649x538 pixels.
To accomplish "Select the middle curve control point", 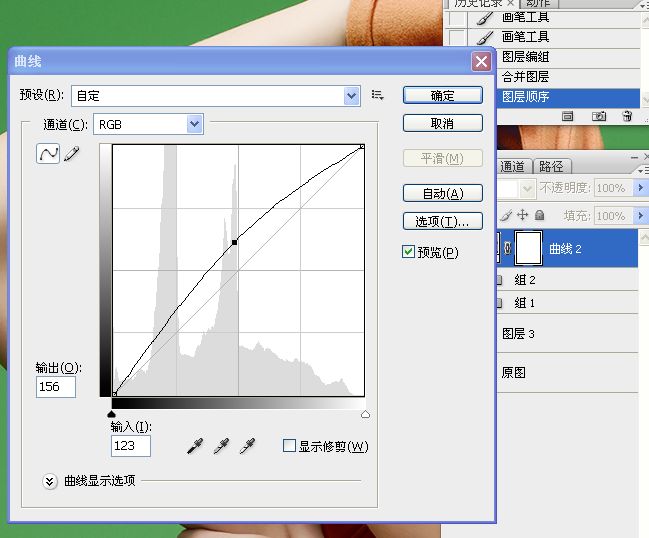I will tap(235, 242).
